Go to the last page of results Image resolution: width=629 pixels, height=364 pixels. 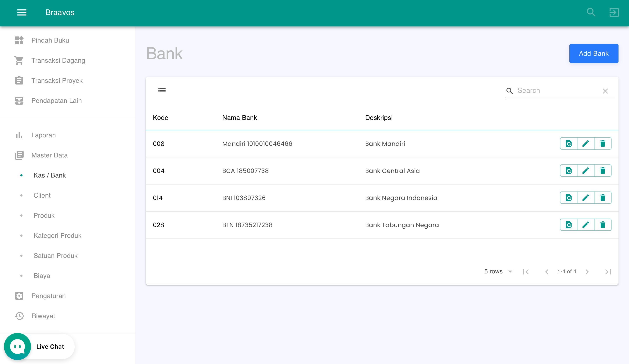pyautogui.click(x=608, y=271)
